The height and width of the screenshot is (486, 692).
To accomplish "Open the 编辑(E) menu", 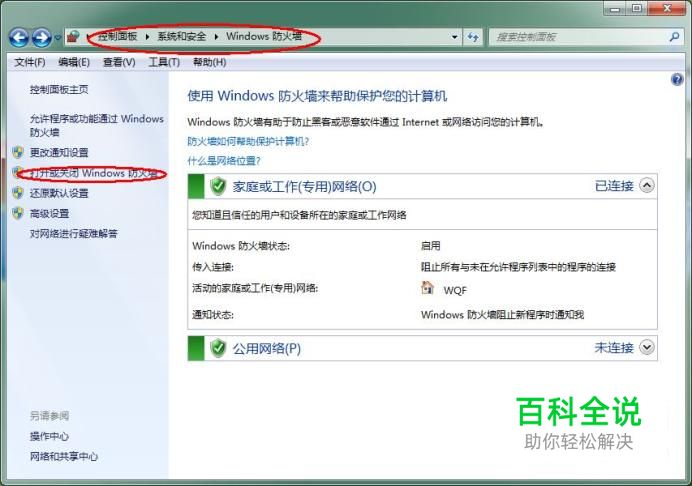I will 74,62.
